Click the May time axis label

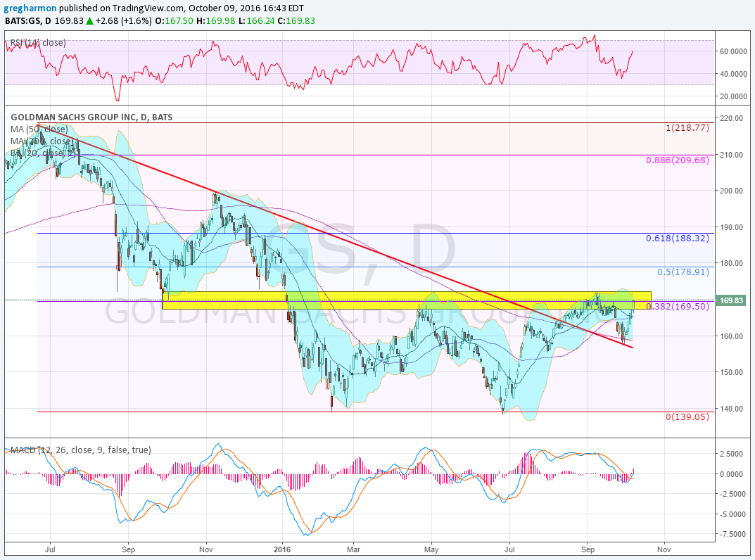pos(431,549)
